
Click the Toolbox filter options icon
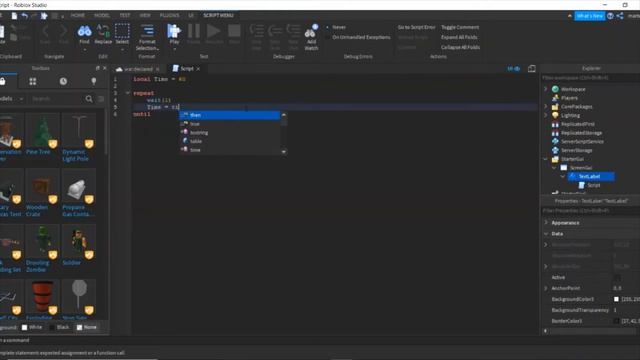(x=101, y=99)
